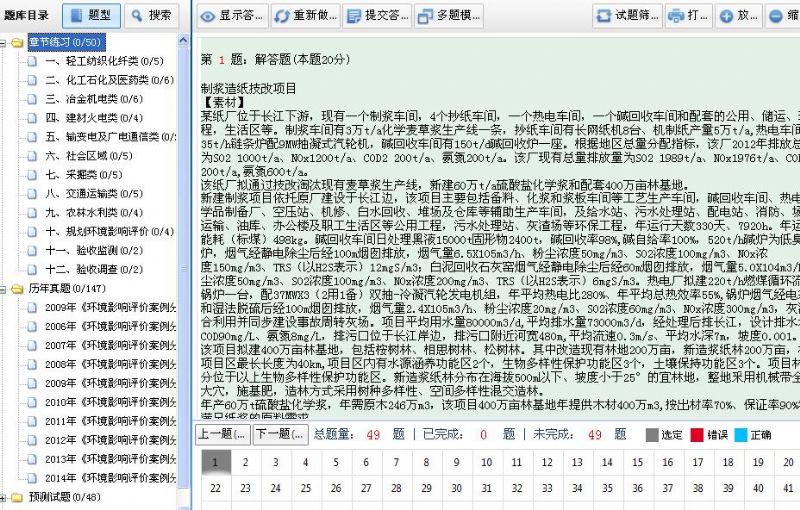Open the 试题筛选 question filter
Viewport: 800px width, 510px height.
pyautogui.click(x=626, y=16)
